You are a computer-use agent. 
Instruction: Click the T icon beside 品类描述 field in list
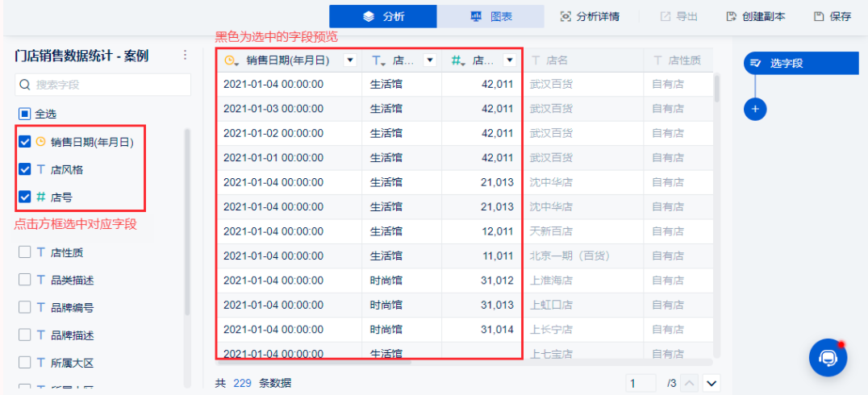coord(40,280)
